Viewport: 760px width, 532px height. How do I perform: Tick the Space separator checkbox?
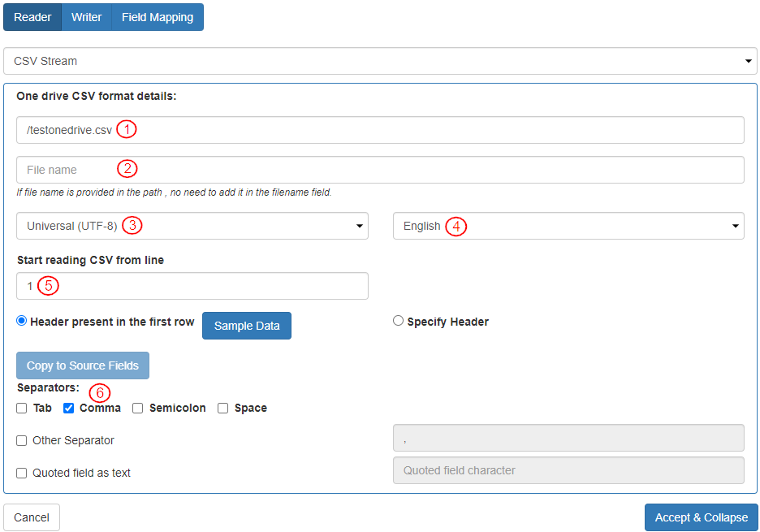[223, 408]
